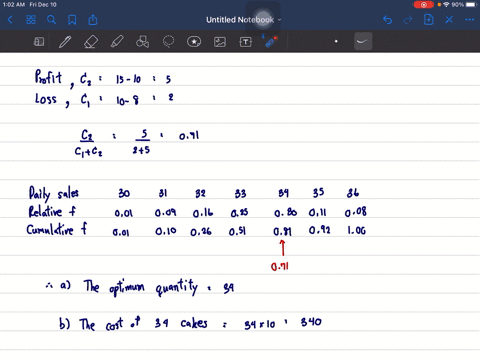Open the share export icon
Screen dimensions: 480x360
click(x=93, y=20)
